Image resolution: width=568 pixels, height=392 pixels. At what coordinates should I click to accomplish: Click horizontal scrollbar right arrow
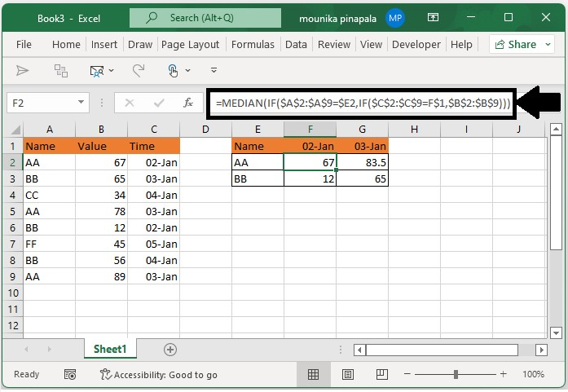(x=541, y=350)
